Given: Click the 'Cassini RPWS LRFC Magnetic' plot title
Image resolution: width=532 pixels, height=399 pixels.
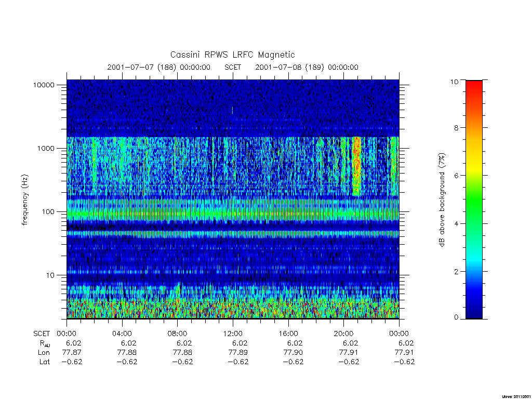Looking at the screenshot, I should (x=232, y=55).
